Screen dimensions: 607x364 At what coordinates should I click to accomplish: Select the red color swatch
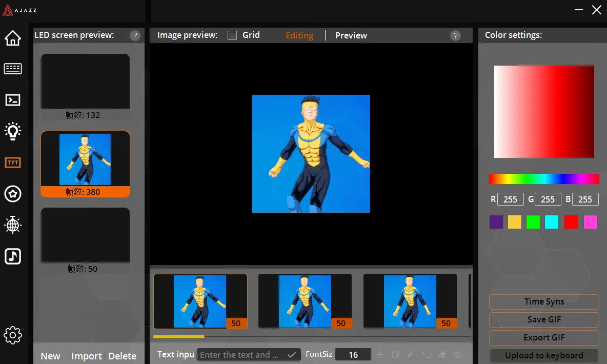tap(571, 222)
